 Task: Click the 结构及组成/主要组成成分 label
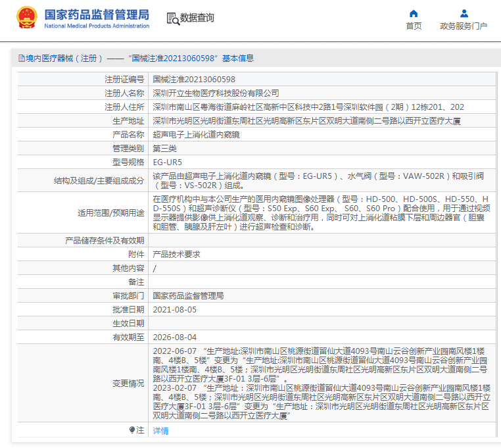point(99,181)
